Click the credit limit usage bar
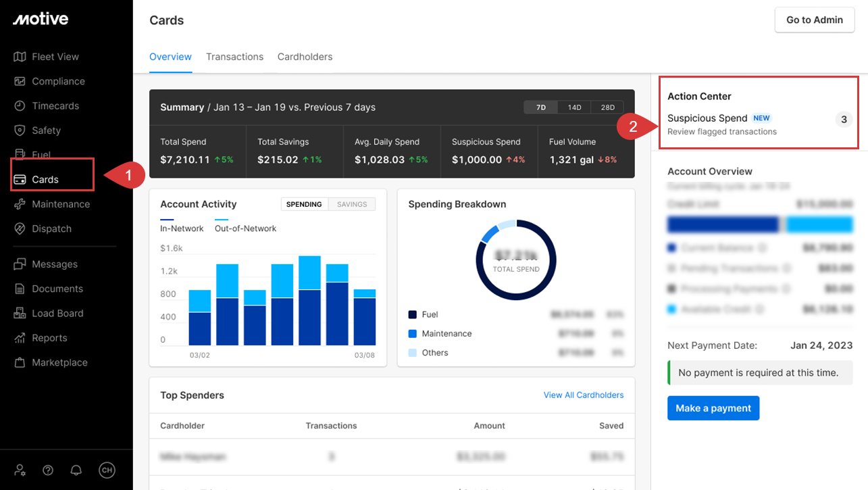This screenshot has height=490, width=868. 759,224
